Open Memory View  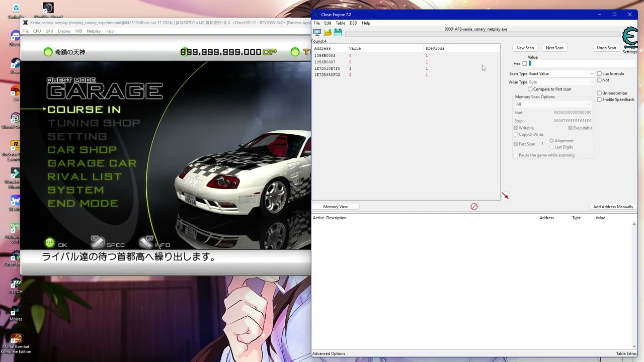point(336,207)
